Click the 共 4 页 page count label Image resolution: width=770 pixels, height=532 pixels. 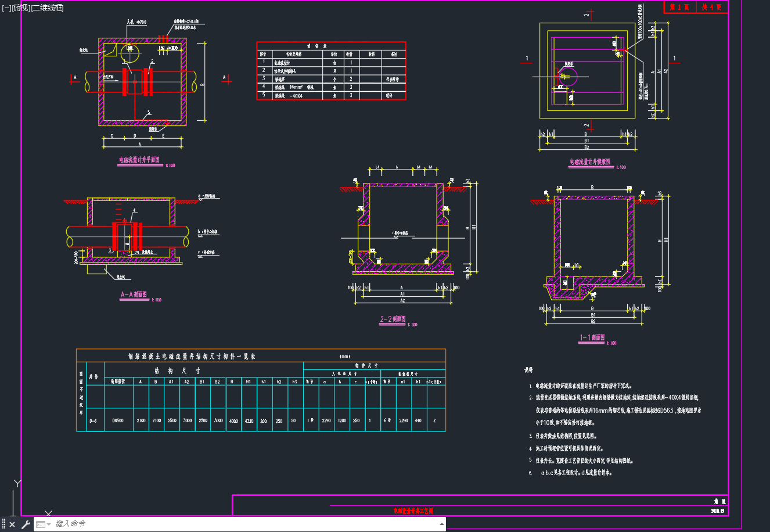tap(711, 7)
